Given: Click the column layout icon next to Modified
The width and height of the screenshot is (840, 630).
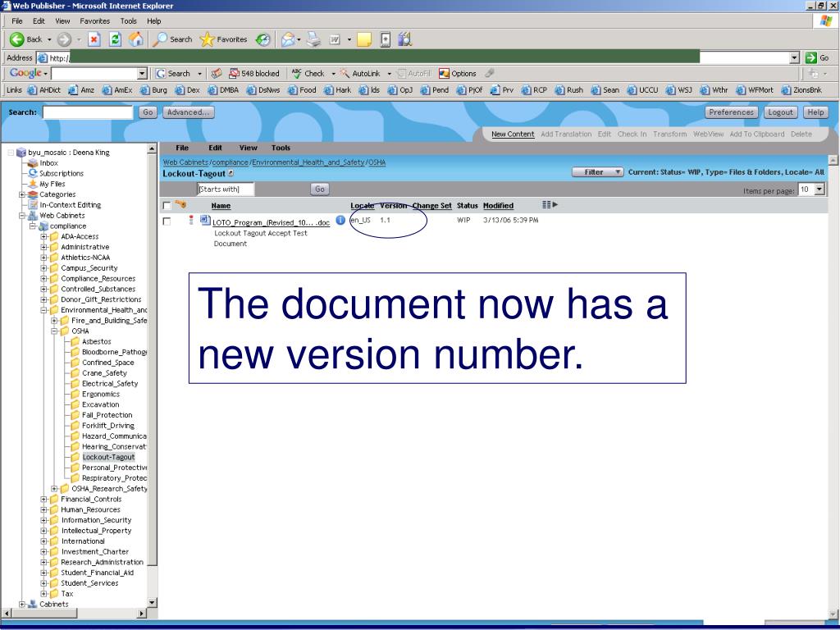Looking at the screenshot, I should click(x=550, y=204).
